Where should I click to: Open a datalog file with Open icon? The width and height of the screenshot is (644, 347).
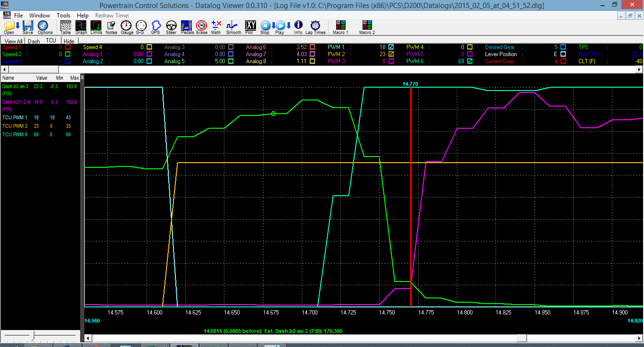pyautogui.click(x=9, y=26)
